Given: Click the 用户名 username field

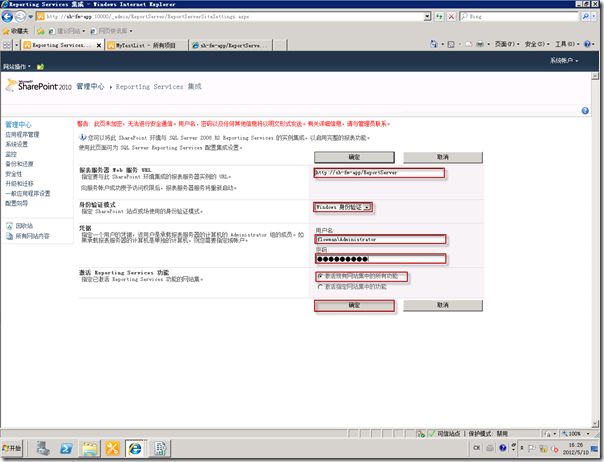Looking at the screenshot, I should tap(380, 239).
